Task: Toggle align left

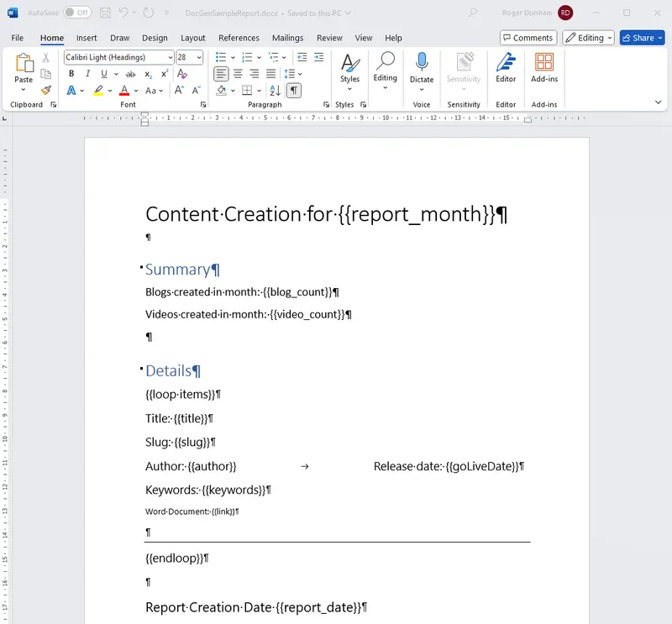Action: [221, 74]
